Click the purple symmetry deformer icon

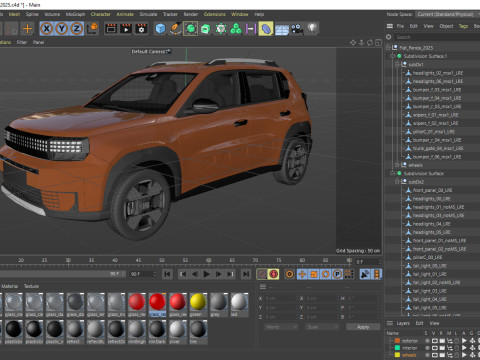250,29
